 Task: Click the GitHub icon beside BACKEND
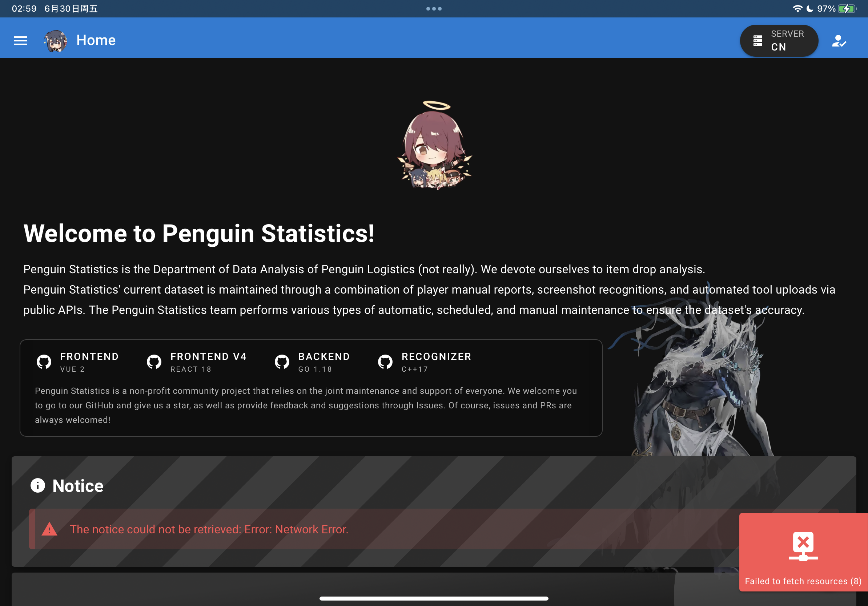pos(282,362)
